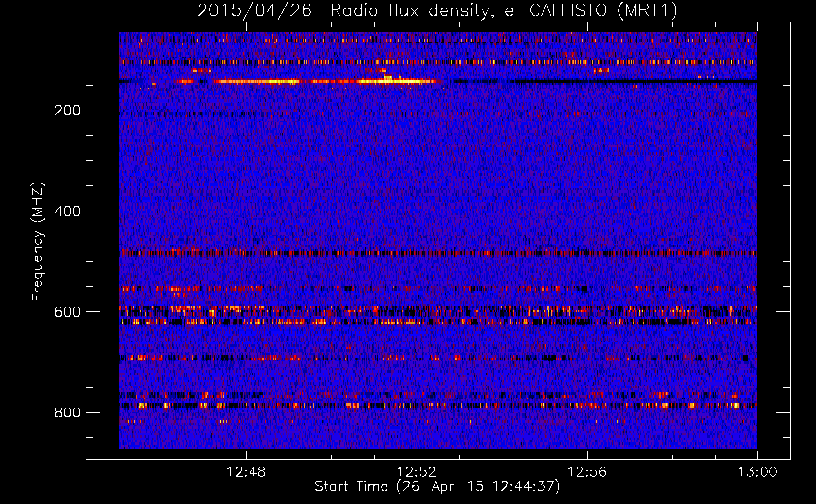Click the 'Frequency (MHZ)' y-axis label
Viewport: 816px width, 504px height.
tap(37, 241)
